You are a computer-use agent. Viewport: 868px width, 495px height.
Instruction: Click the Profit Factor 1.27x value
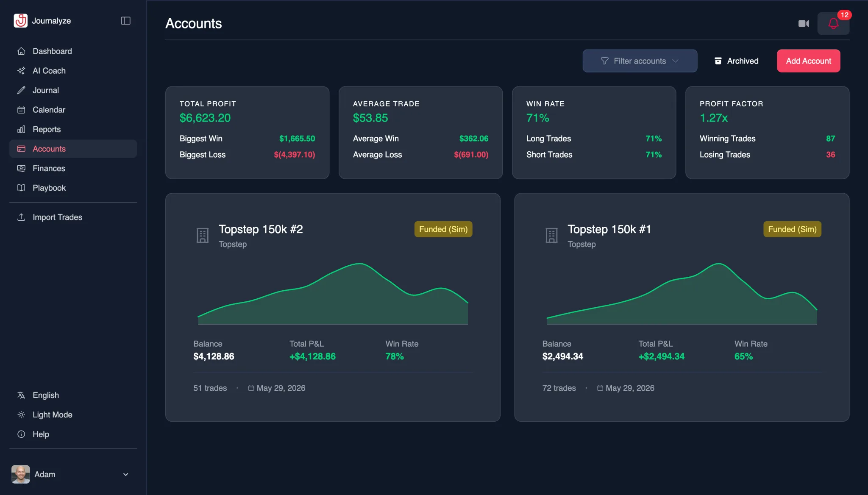(x=714, y=118)
